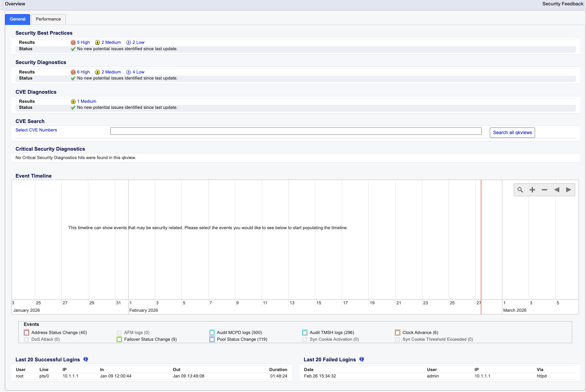This screenshot has height=392, width=586.
Task: Open the Security Feedback link
Action: (563, 4)
